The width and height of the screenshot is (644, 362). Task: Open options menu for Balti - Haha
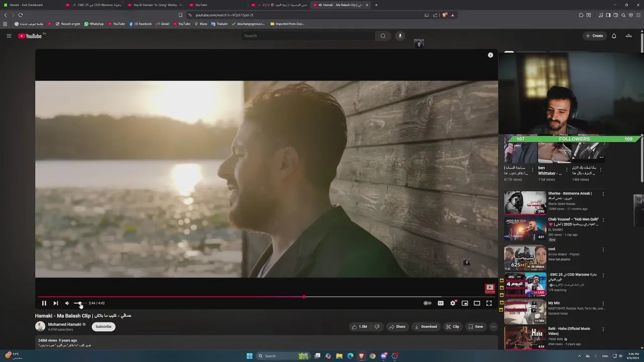tap(603, 329)
